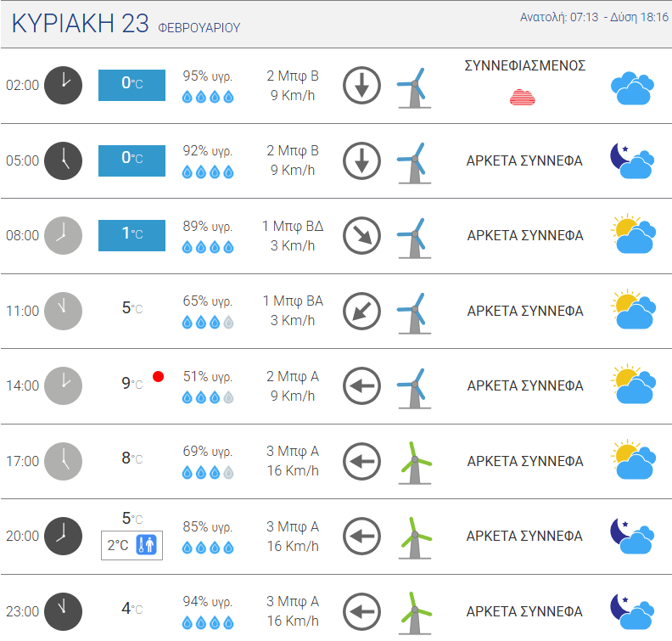Click the northwest wind arrow icon at 08:00

(361, 235)
